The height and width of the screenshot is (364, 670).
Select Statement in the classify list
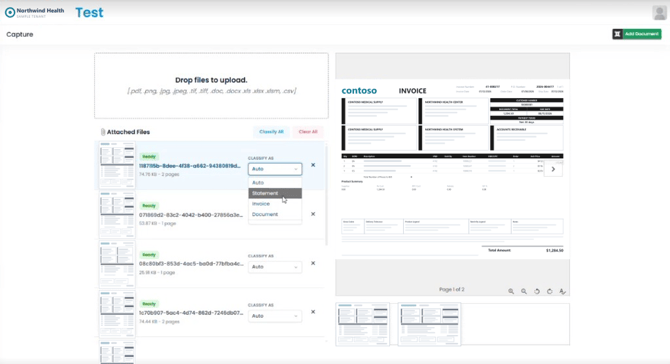[x=275, y=193]
